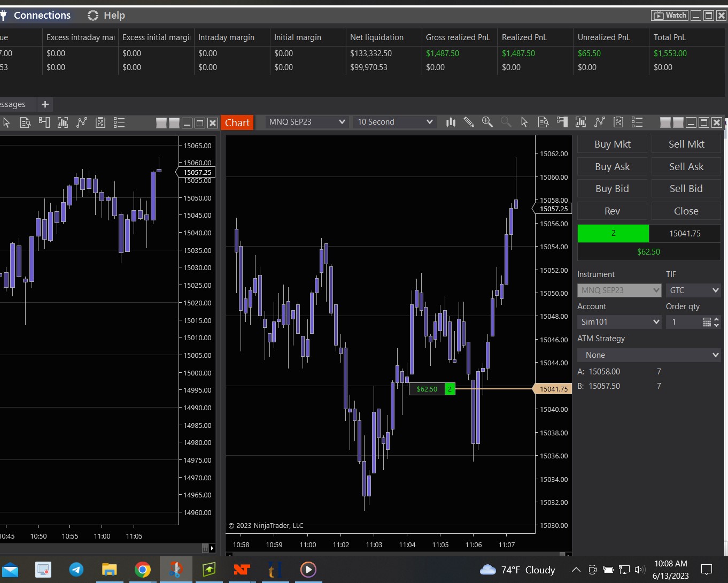Click the zoom in magnifier icon
728x583 pixels.
pyautogui.click(x=487, y=122)
